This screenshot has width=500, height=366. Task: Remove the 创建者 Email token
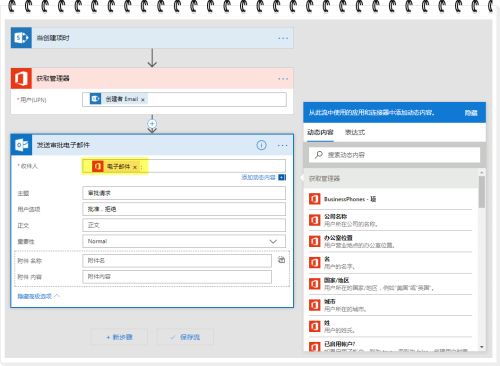[143, 100]
